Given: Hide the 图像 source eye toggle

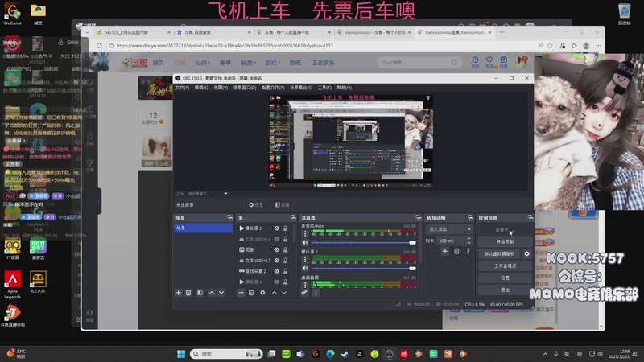Looking at the screenshot, I should pyautogui.click(x=276, y=249).
